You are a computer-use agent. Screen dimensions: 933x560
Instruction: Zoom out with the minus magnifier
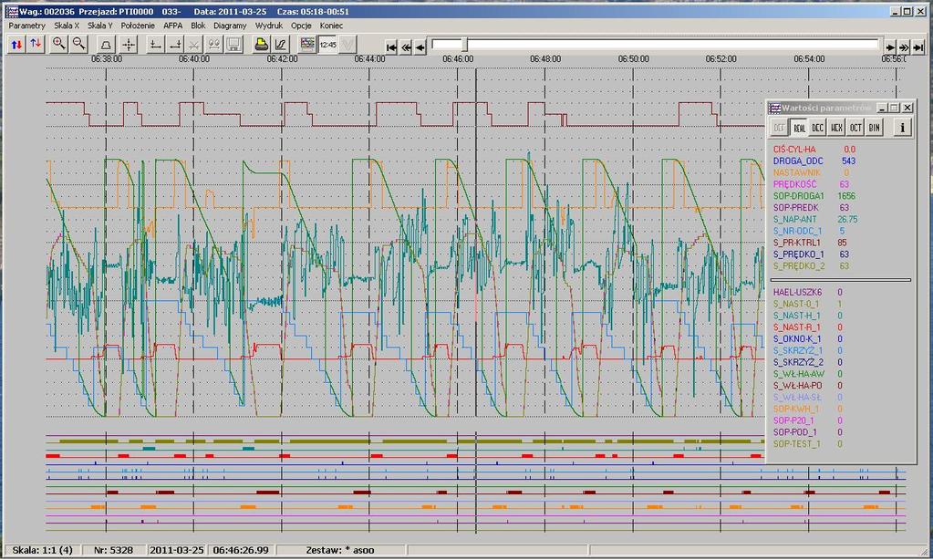(x=78, y=44)
